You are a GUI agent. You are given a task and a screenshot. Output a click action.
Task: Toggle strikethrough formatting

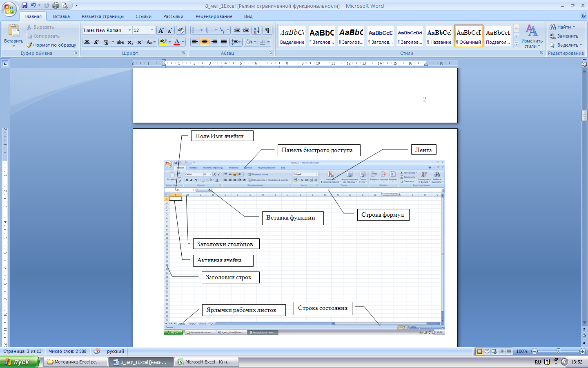tap(120, 42)
